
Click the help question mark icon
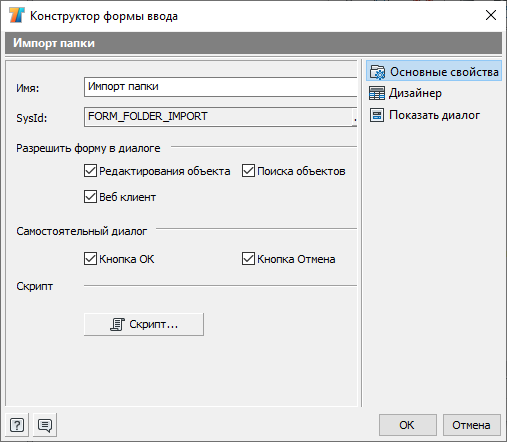(17, 425)
